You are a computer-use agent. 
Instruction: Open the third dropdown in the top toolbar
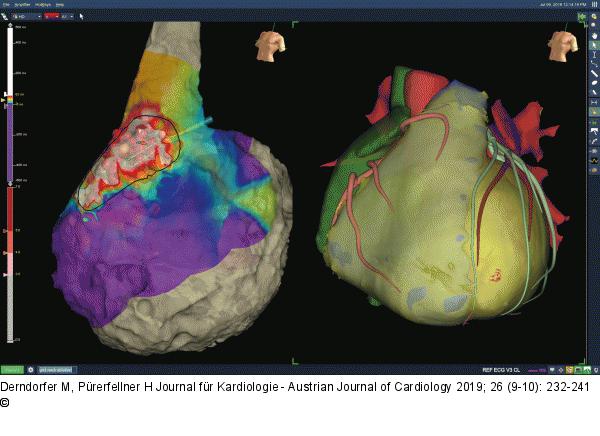click(70, 17)
